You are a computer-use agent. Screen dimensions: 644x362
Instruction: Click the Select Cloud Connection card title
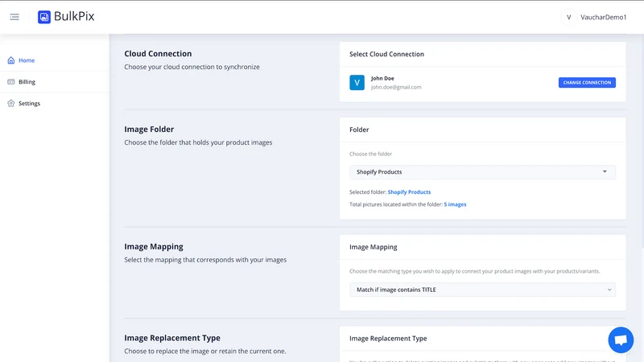click(x=386, y=54)
